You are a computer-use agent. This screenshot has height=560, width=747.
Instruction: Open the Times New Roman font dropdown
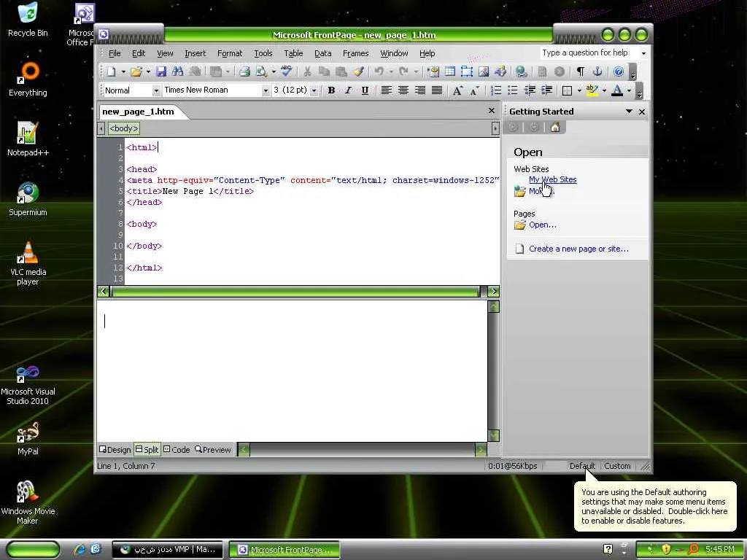pyautogui.click(x=266, y=90)
